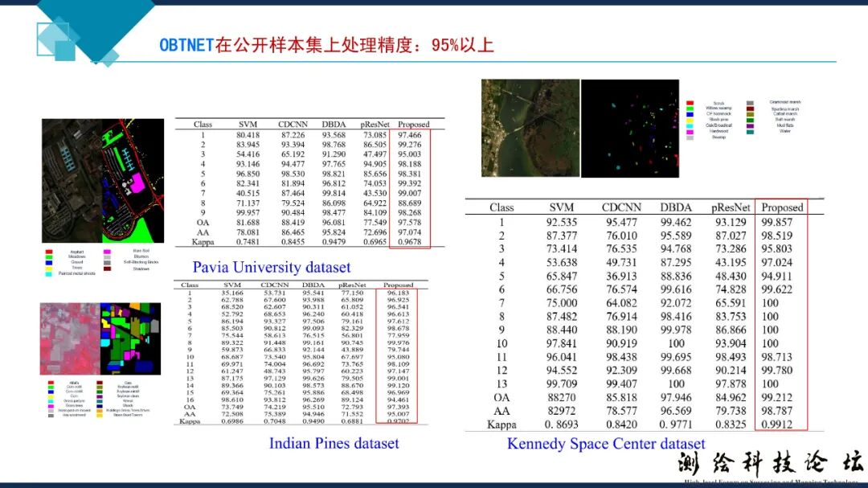Image resolution: width=868 pixels, height=488 pixels.
Task: Click 'DBDA' header in Kennedy Space Center table
Action: [676, 207]
